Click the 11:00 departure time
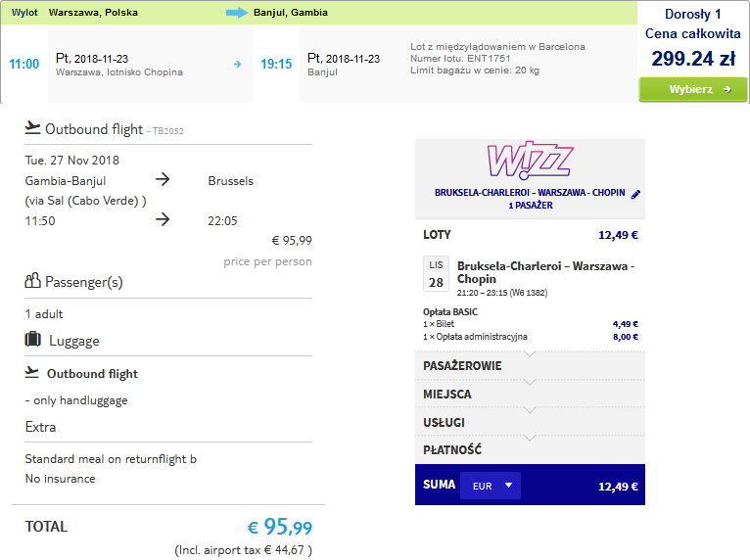The height and width of the screenshot is (560, 750). (x=24, y=64)
